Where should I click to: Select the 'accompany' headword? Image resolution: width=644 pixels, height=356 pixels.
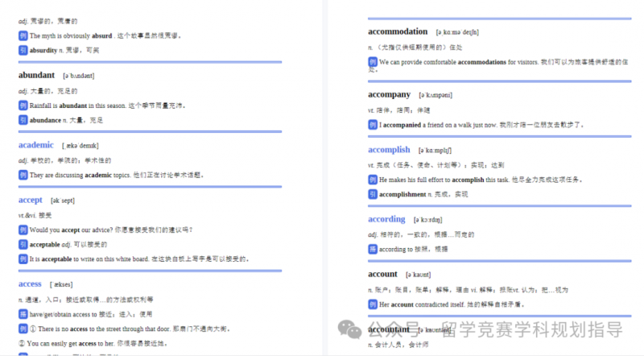390,95
